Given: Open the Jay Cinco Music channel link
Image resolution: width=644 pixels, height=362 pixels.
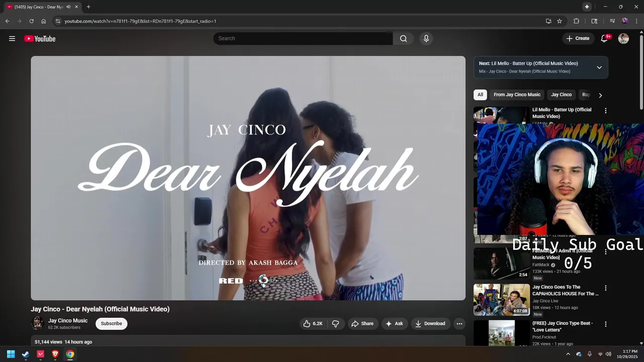Looking at the screenshot, I should pos(68,321).
